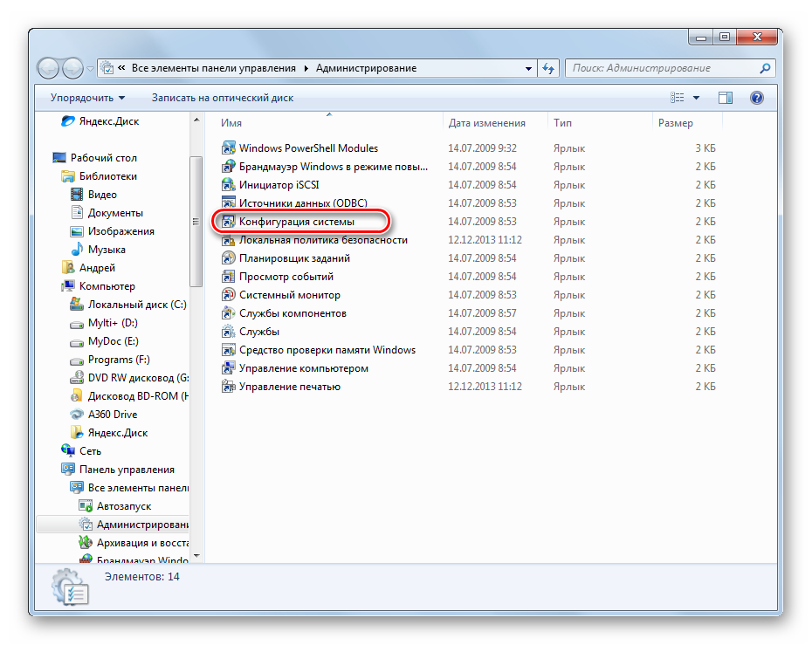Open the Упорядочить dropdown menu
This screenshot has height=645, width=812.
coord(87,98)
